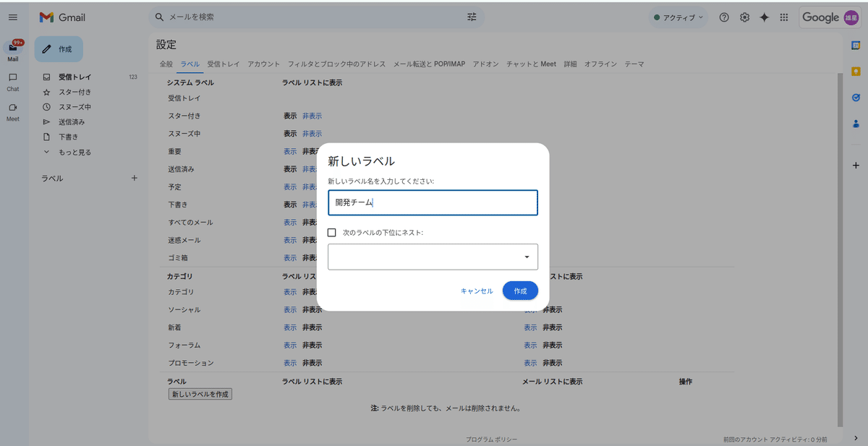Open the アクティブ status dropdown
The width and height of the screenshot is (868, 446).
tap(677, 17)
